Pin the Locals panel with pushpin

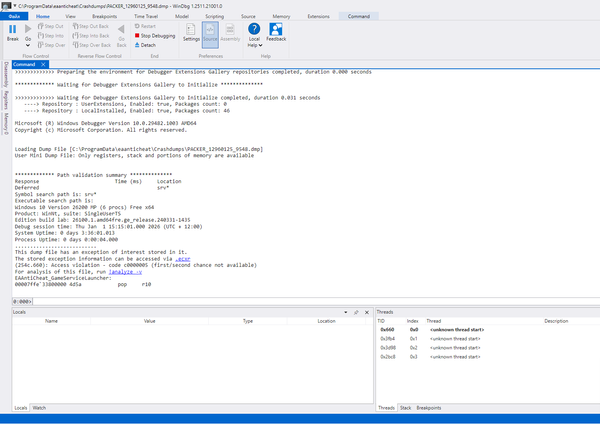pyautogui.click(x=356, y=313)
